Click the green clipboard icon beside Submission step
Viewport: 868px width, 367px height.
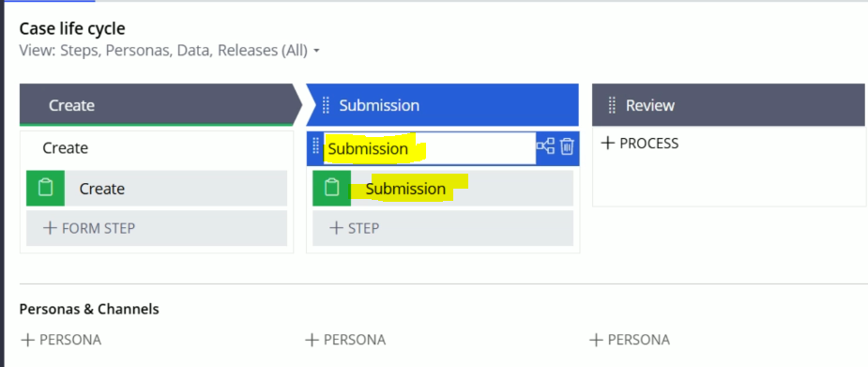331,189
